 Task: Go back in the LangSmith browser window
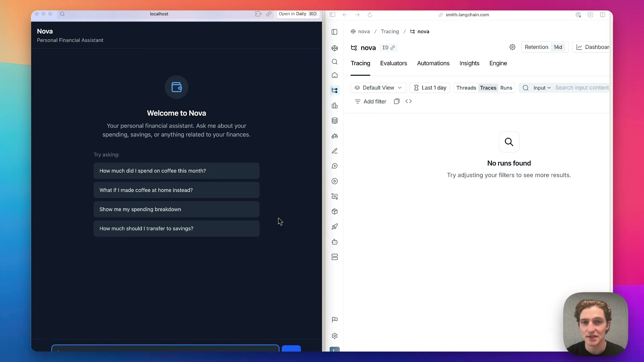pos(345,15)
